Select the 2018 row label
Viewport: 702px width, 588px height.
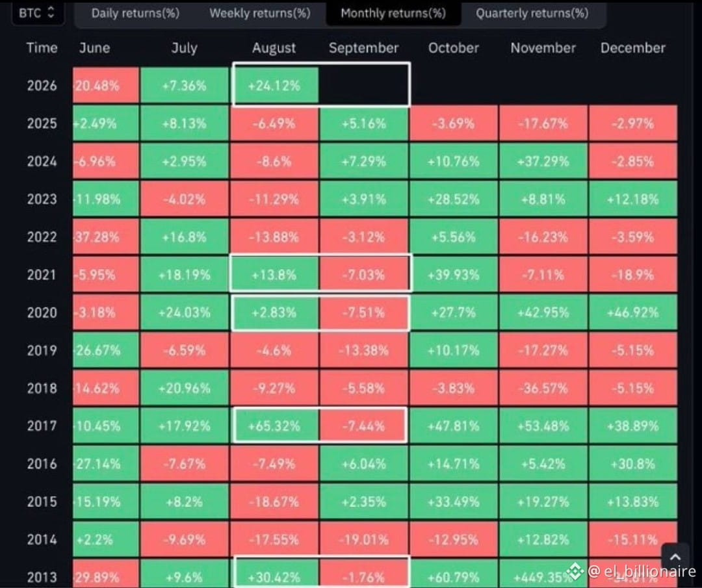[42, 388]
